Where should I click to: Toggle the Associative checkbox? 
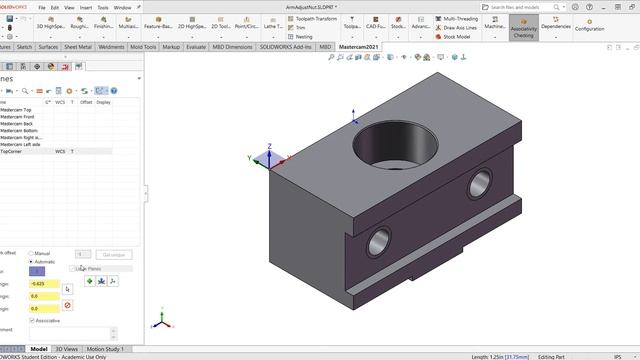point(32,321)
